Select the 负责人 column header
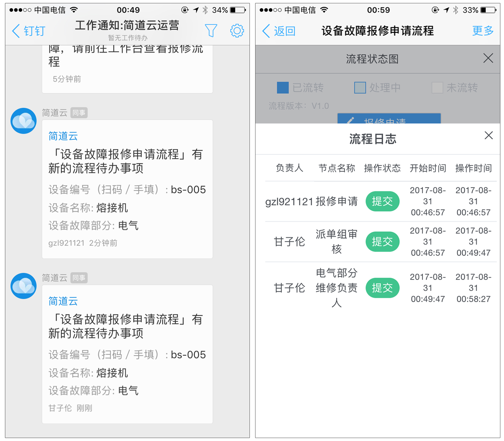504x441 pixels. coord(289,168)
